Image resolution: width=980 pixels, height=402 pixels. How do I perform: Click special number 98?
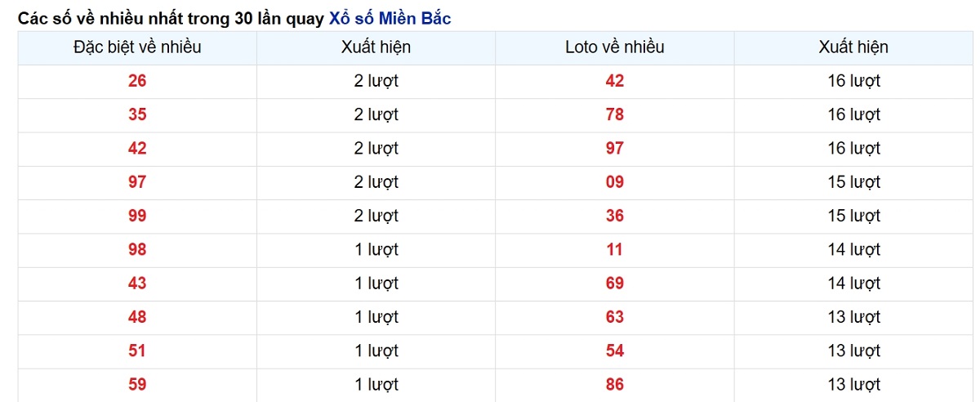tap(137, 249)
